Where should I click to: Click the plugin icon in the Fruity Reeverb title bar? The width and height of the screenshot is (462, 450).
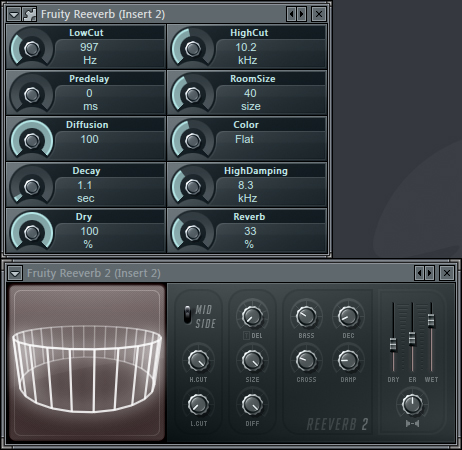(x=29, y=15)
